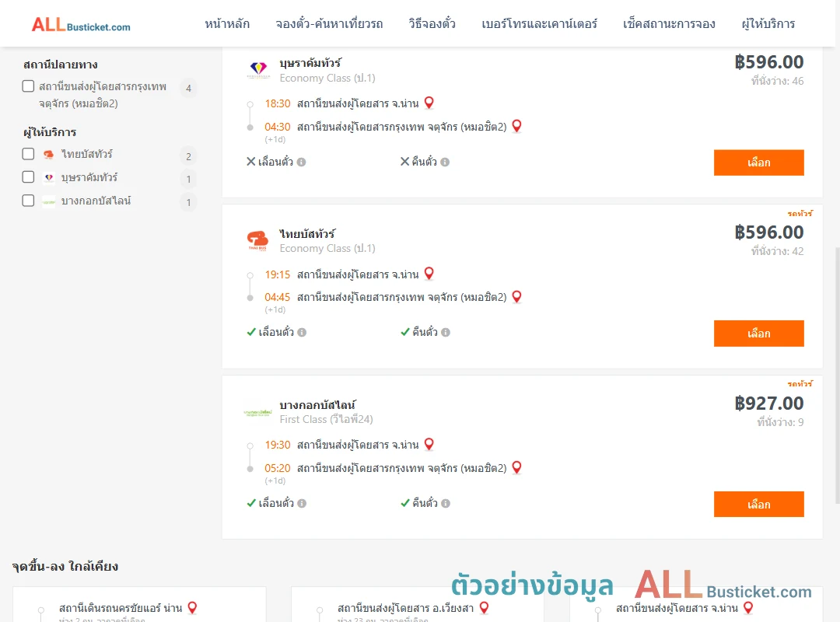Screen dimensions: 840x622
Task: Open map pin for 19:30 departure station
Action: (x=429, y=444)
